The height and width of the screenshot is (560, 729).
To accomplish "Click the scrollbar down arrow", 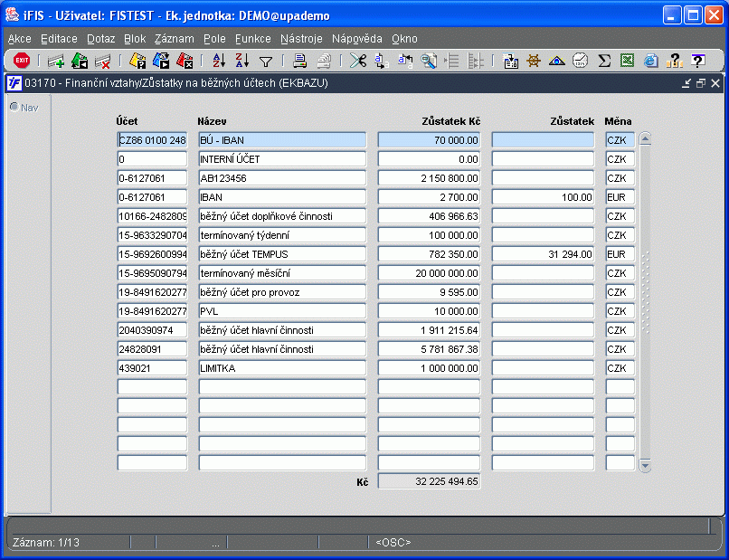I will pos(645,465).
